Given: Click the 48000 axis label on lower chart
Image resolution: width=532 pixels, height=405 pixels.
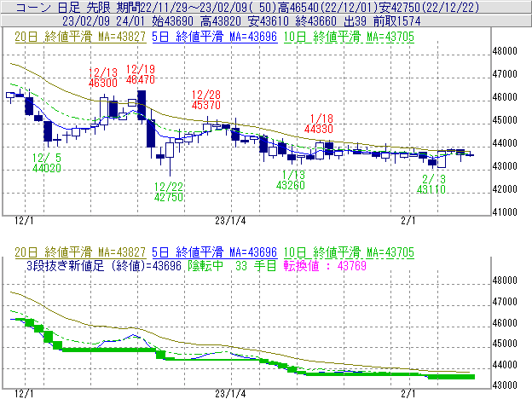Looking at the screenshot, I should coord(505,281).
